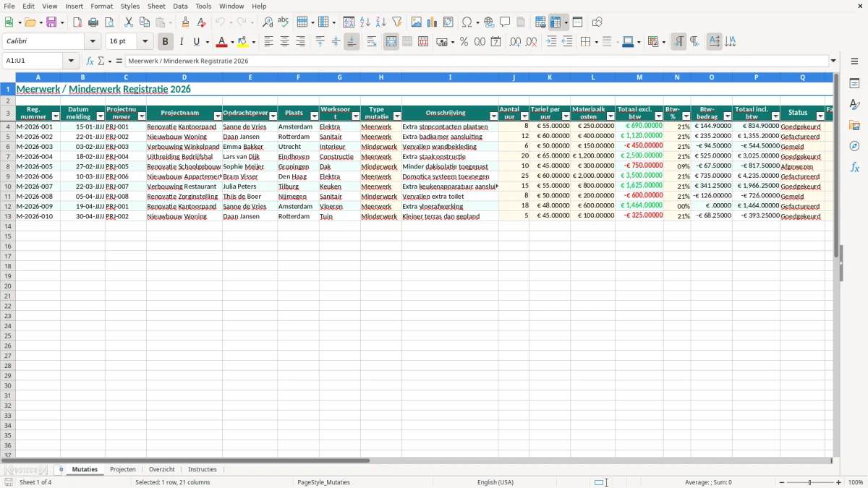Open filter dropdown on Plaats column
The image size is (868, 488).
click(314, 116)
